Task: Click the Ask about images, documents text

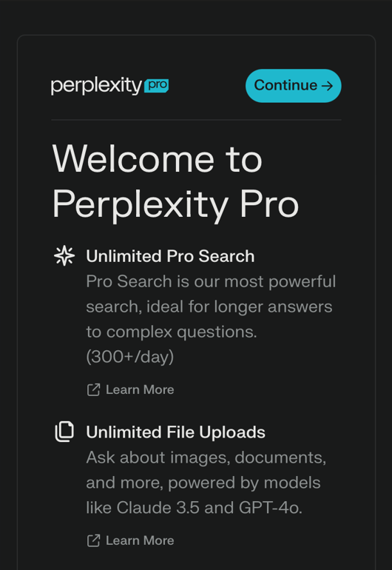Action: [206, 457]
